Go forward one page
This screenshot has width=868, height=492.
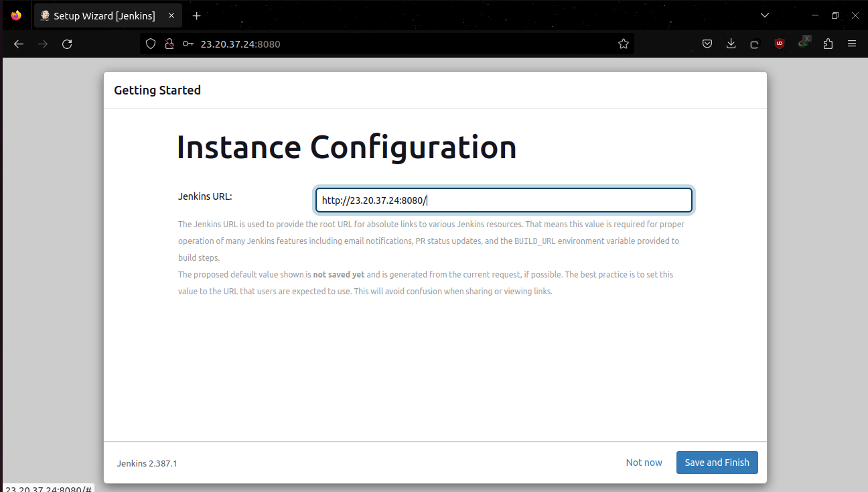tap(43, 44)
